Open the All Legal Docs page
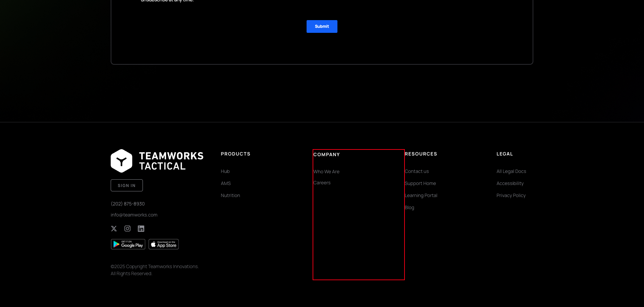644x307 pixels. coord(511,171)
